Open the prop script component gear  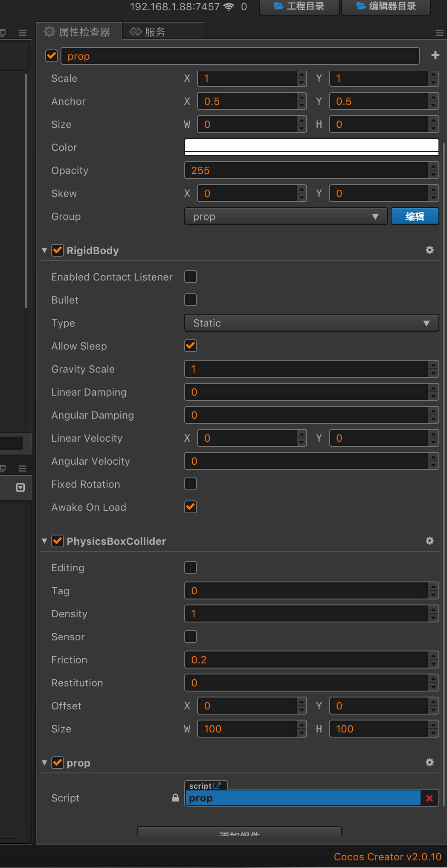pos(430,763)
